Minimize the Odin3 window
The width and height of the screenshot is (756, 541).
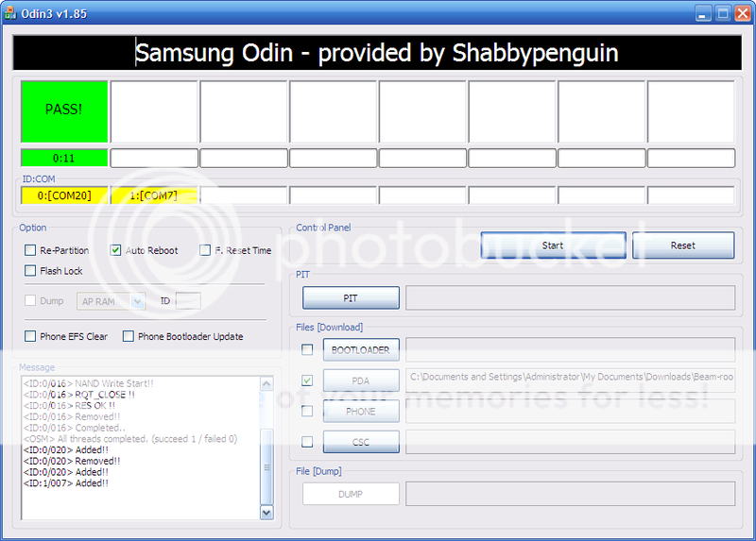(703, 13)
